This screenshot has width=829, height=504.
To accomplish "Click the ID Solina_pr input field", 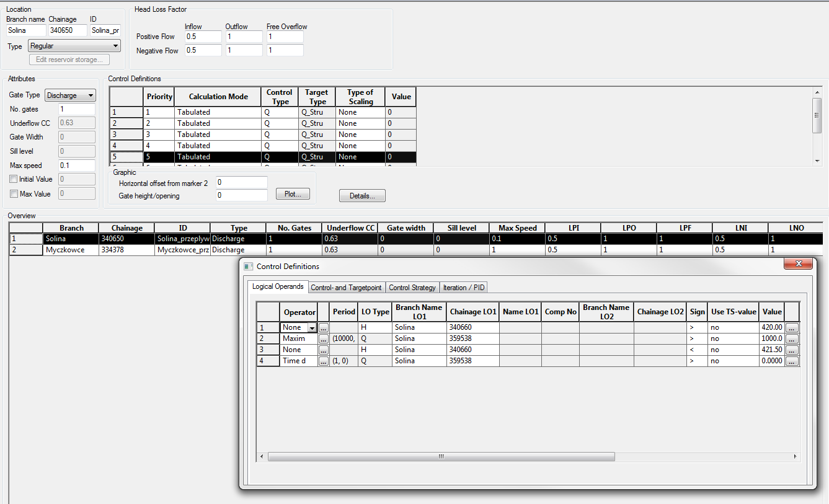I will [105, 30].
